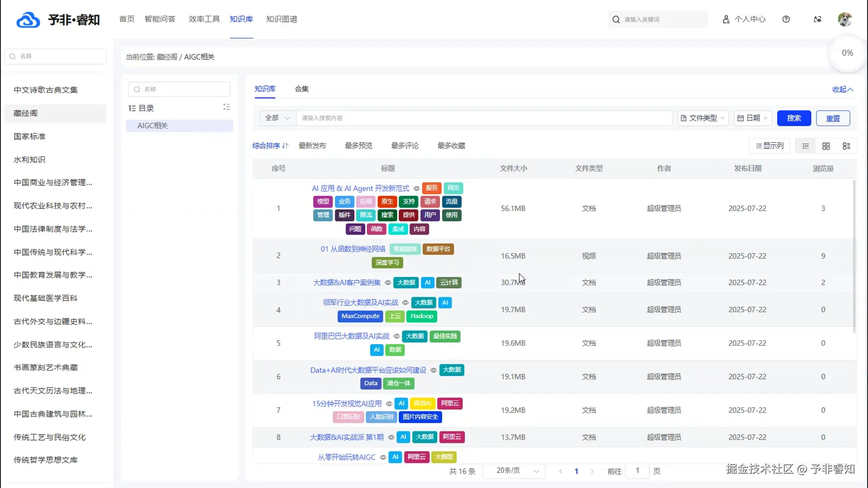The image size is (868, 488).
Task: Click the blue 搜索 button
Action: pyautogui.click(x=793, y=118)
